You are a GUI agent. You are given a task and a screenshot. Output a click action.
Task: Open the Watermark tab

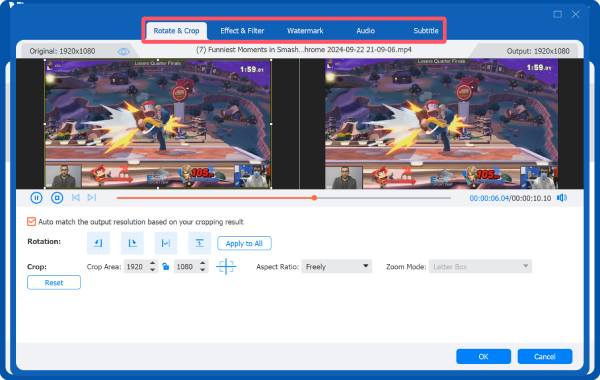[x=305, y=31]
